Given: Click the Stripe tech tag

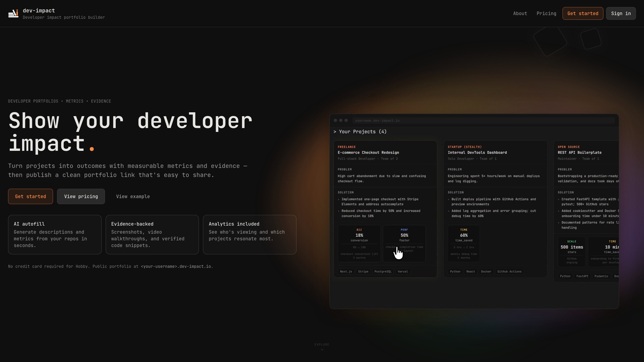Looking at the screenshot, I should (363, 271).
